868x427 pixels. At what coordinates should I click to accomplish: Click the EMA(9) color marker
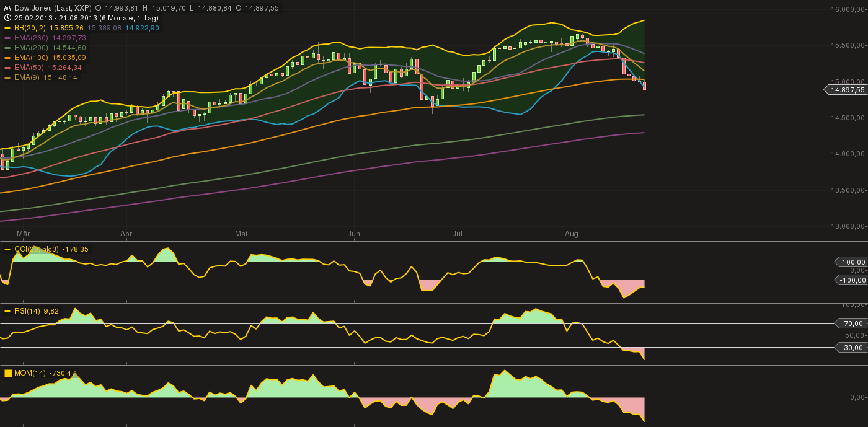click(x=7, y=77)
